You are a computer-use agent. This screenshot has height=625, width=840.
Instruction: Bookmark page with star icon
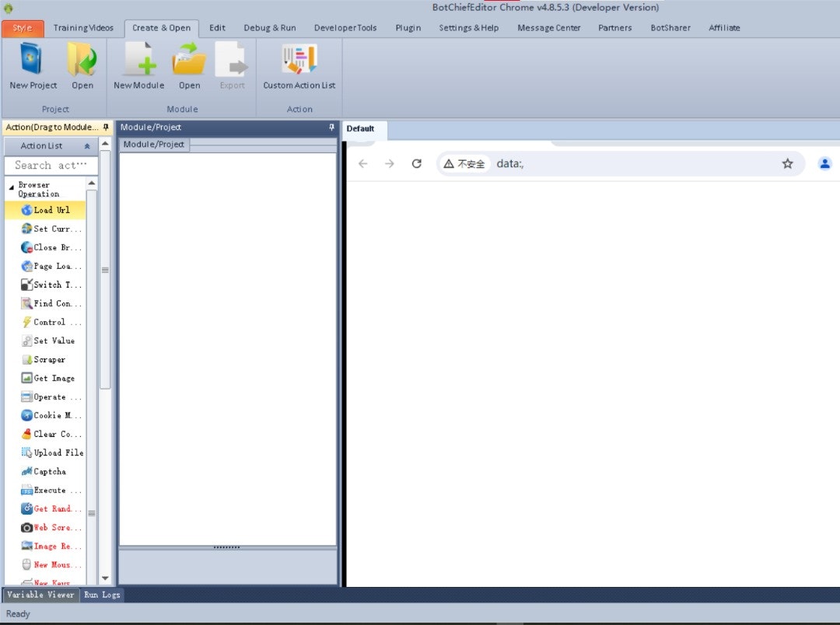point(787,163)
